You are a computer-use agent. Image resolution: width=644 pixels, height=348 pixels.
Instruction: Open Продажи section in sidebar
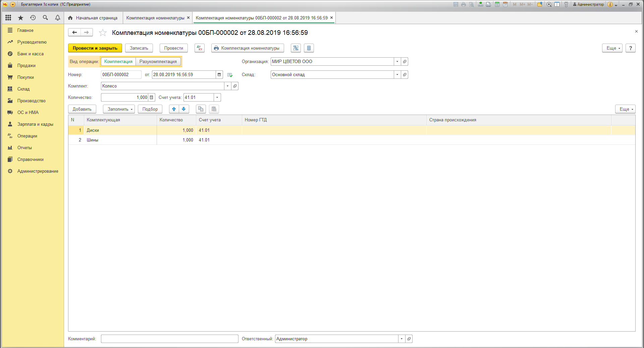click(x=26, y=65)
